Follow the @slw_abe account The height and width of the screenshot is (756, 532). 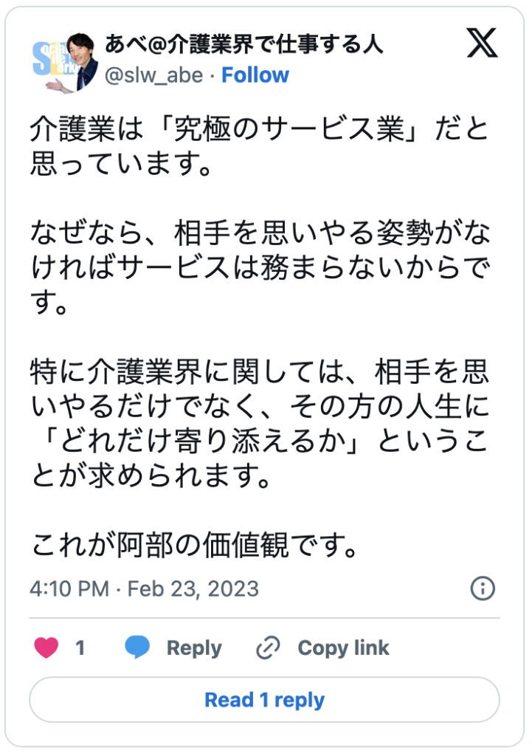coord(255,75)
